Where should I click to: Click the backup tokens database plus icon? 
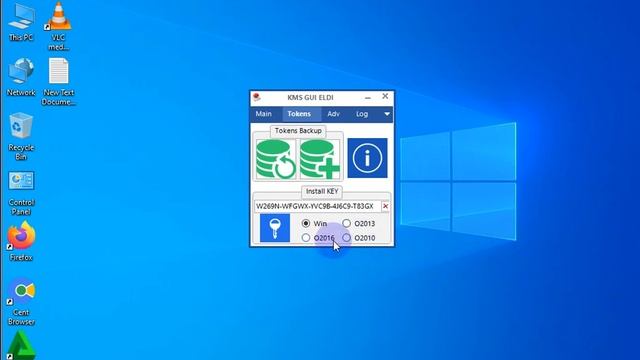(320, 159)
